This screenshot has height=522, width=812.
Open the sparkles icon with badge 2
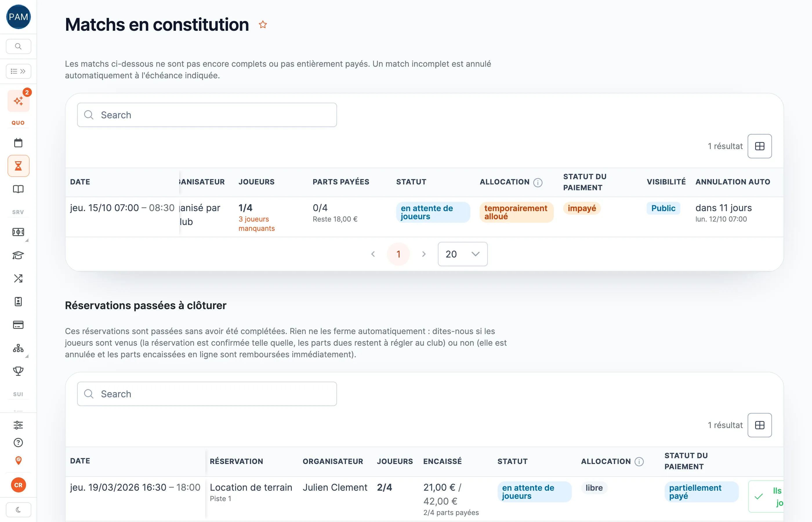coord(18,101)
